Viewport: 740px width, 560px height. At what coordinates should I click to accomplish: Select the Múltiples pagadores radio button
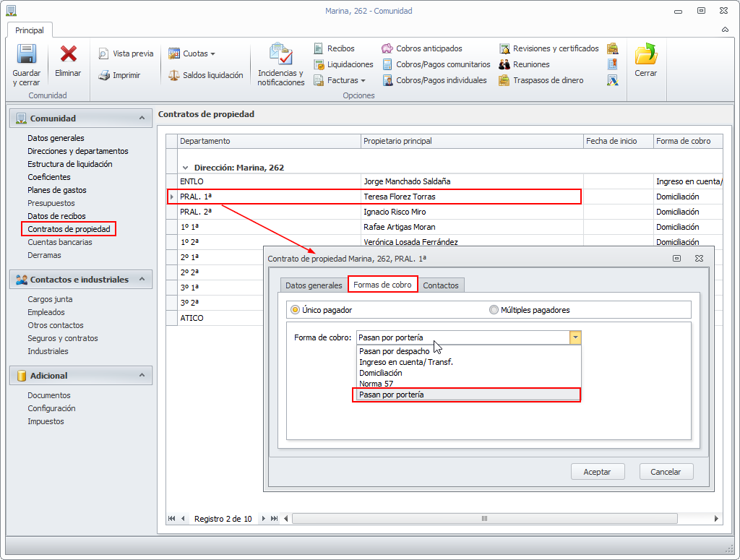tap(494, 310)
